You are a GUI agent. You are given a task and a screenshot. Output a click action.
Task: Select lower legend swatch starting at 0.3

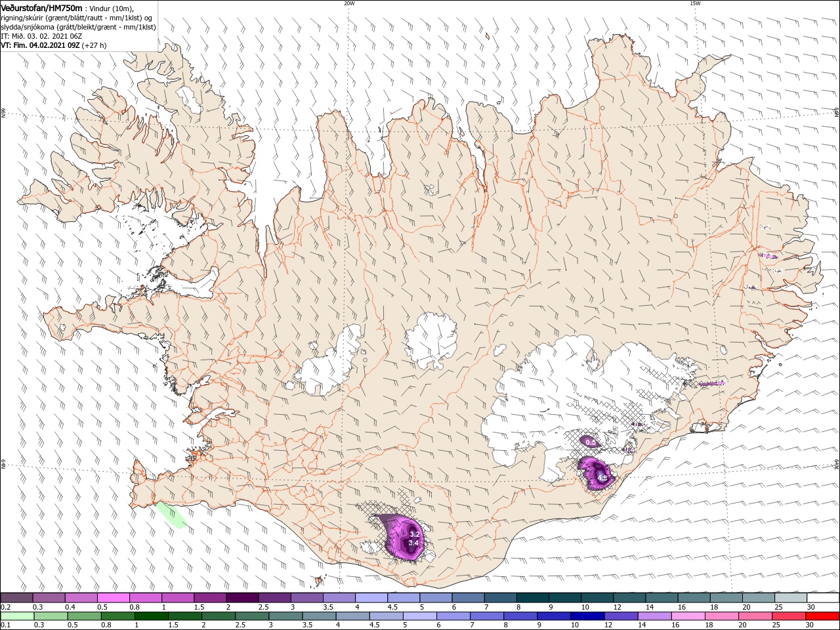pyautogui.click(x=50, y=616)
